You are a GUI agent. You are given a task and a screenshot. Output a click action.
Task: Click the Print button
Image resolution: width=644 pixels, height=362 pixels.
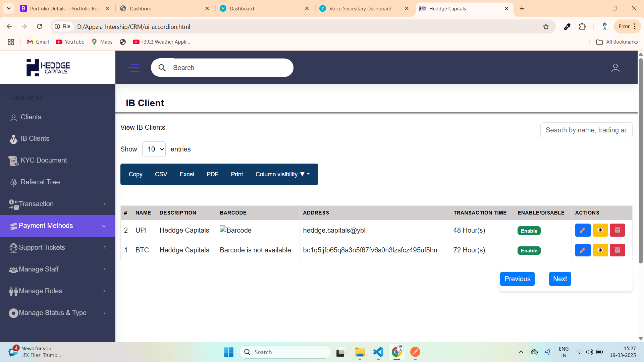[x=237, y=174]
